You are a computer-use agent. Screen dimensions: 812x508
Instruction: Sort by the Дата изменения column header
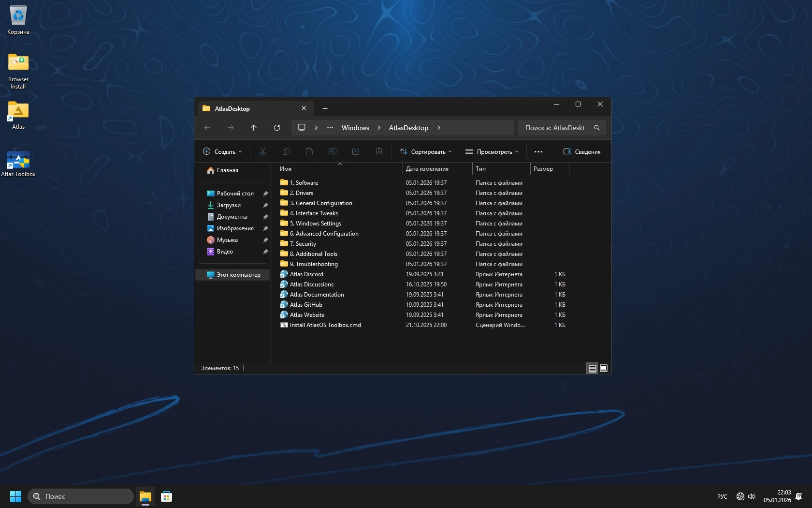[427, 169]
